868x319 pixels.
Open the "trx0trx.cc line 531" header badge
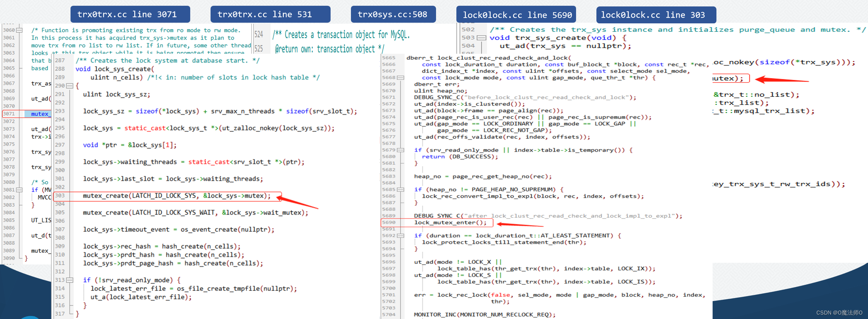coord(270,14)
